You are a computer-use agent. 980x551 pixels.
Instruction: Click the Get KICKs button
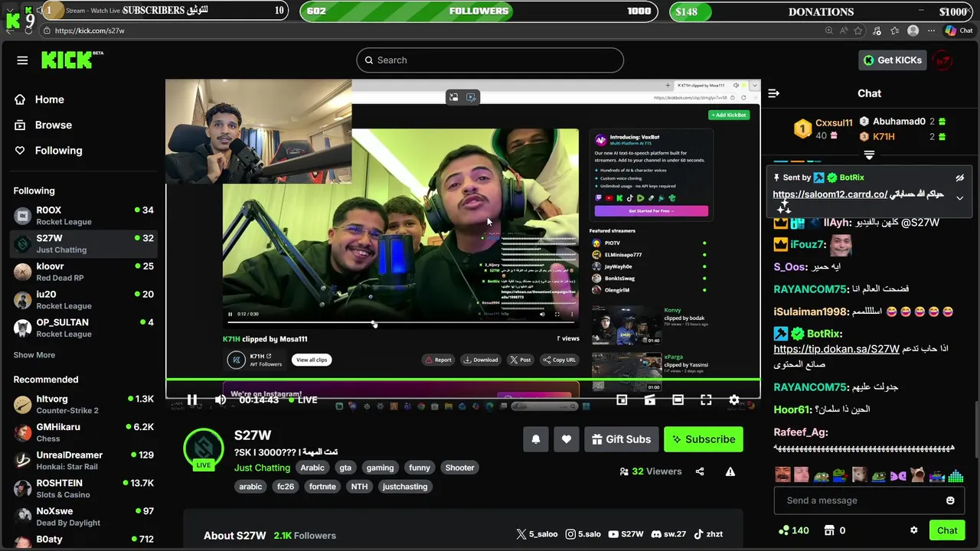tap(893, 60)
